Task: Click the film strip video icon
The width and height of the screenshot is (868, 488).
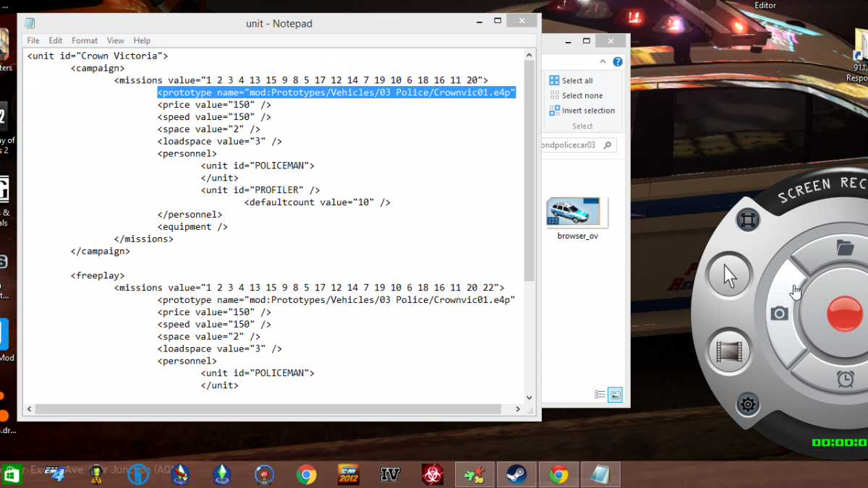Action: pos(728,351)
